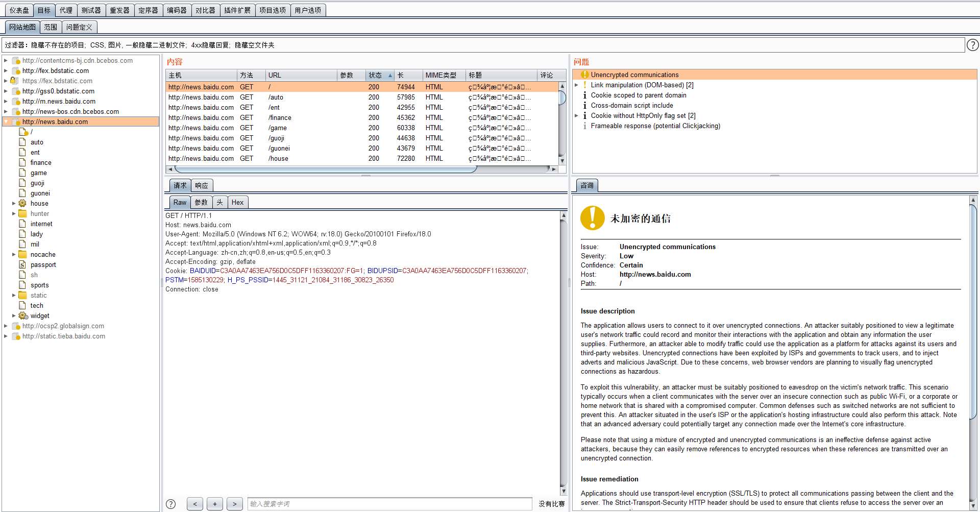Click the file icon next to tech
980x512 pixels.
click(x=22, y=305)
